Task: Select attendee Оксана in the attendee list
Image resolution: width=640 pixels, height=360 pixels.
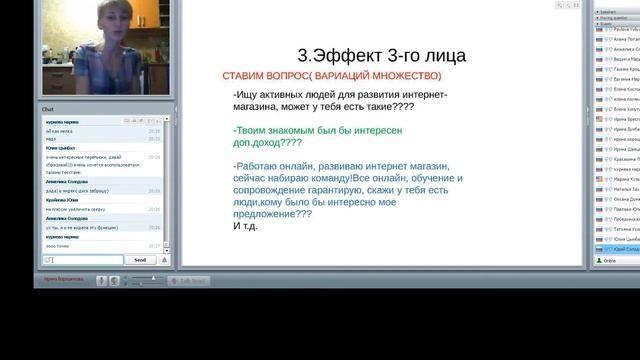Action: [x=618, y=199]
